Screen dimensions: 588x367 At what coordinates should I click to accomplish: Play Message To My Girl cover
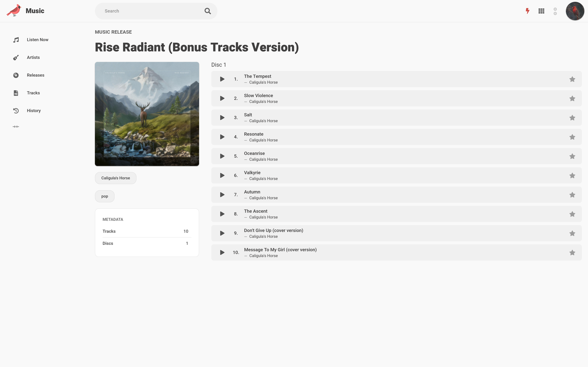[x=222, y=252]
